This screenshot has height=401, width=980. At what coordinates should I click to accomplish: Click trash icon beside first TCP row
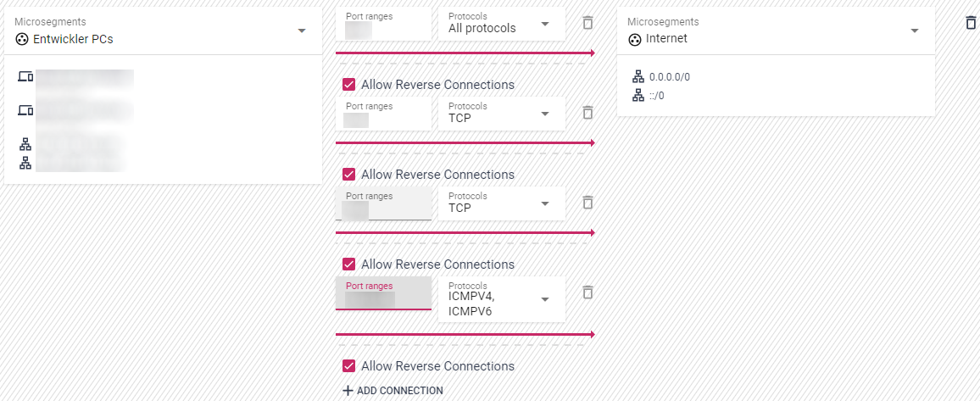coord(587,113)
